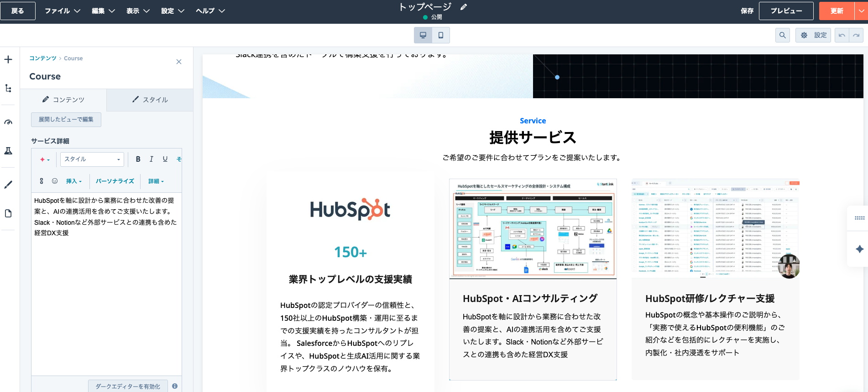This screenshot has width=868, height=392.
Task: Expand the arrow next to 更新 button
Action: (x=861, y=11)
